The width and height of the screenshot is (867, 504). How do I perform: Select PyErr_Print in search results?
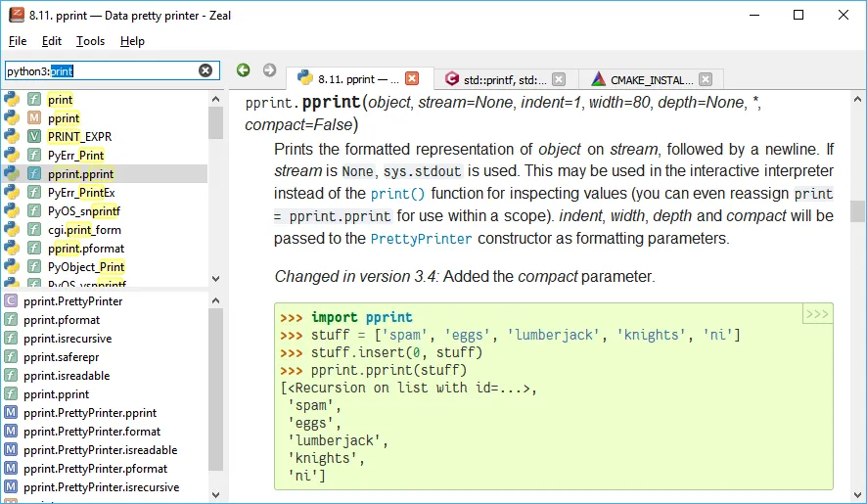coord(75,155)
